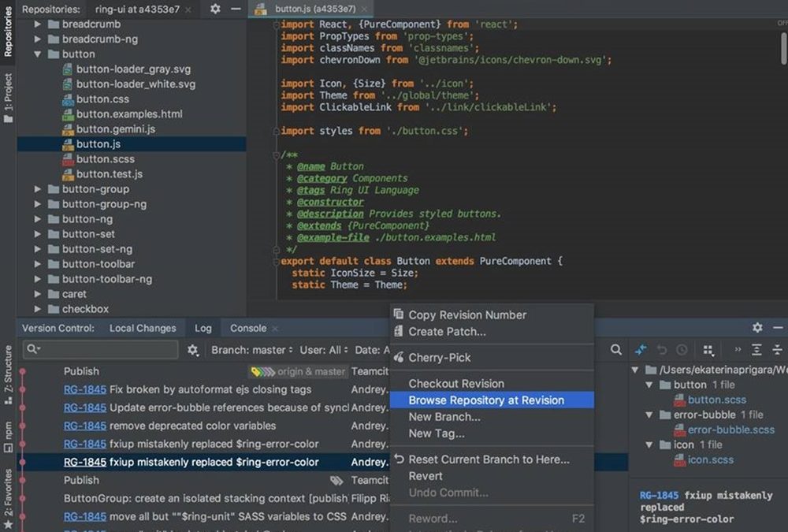
Task: Open the Branch: master filter dropdown
Action: (252, 350)
